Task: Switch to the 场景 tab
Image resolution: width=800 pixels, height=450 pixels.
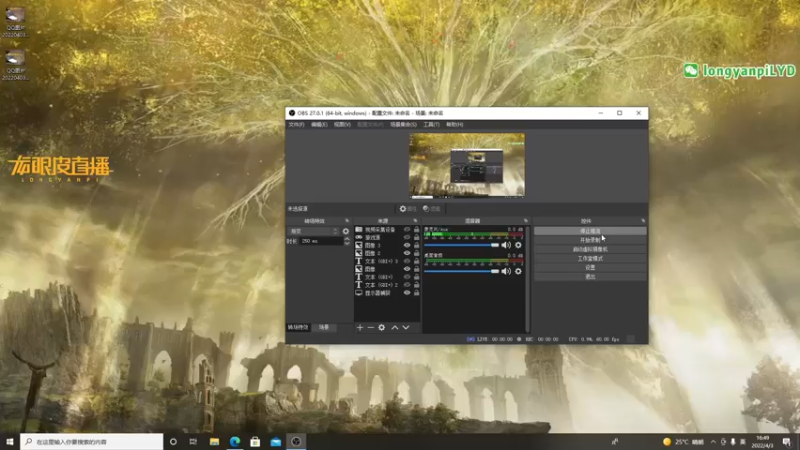Action: point(324,328)
